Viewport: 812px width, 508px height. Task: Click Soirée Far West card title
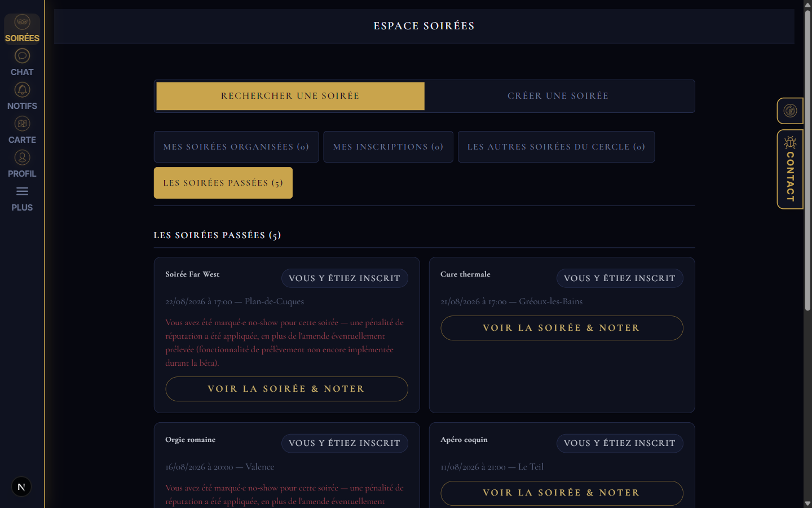point(192,274)
